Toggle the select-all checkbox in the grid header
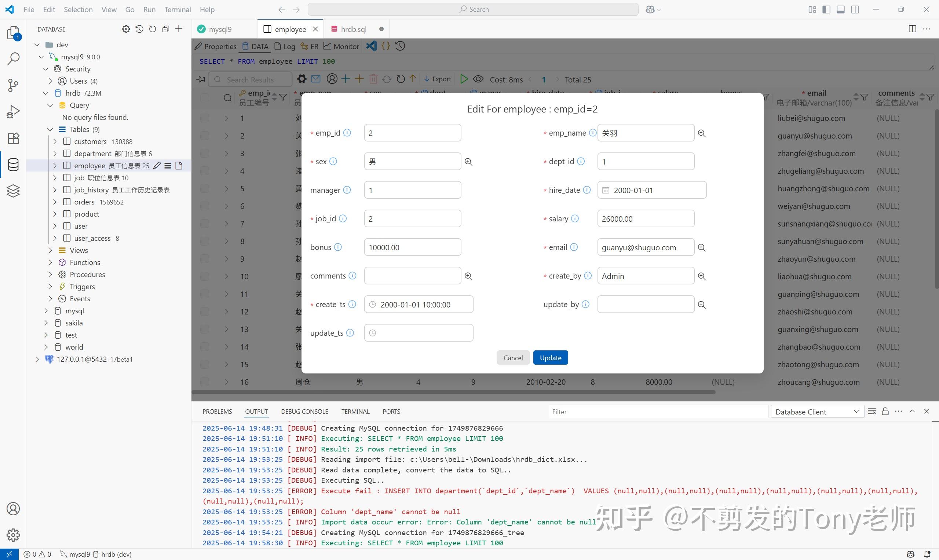This screenshot has height=560, width=939. click(205, 98)
